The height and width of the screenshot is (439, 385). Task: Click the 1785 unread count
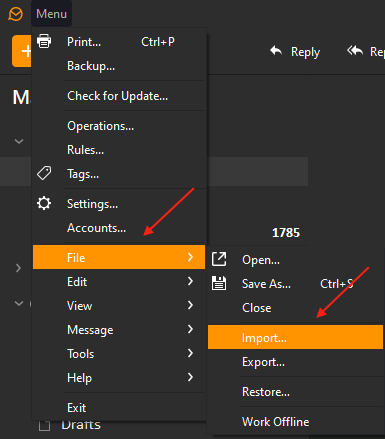[x=286, y=233]
